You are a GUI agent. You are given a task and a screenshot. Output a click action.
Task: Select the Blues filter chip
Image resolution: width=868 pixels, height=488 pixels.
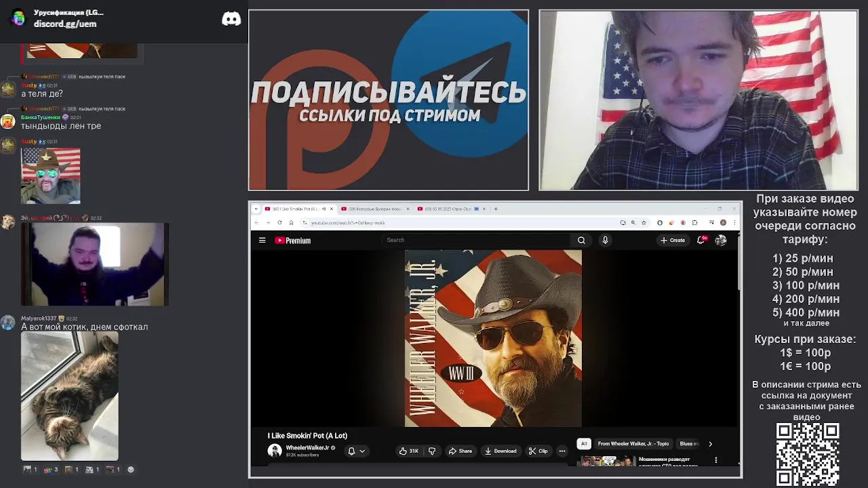tap(688, 443)
